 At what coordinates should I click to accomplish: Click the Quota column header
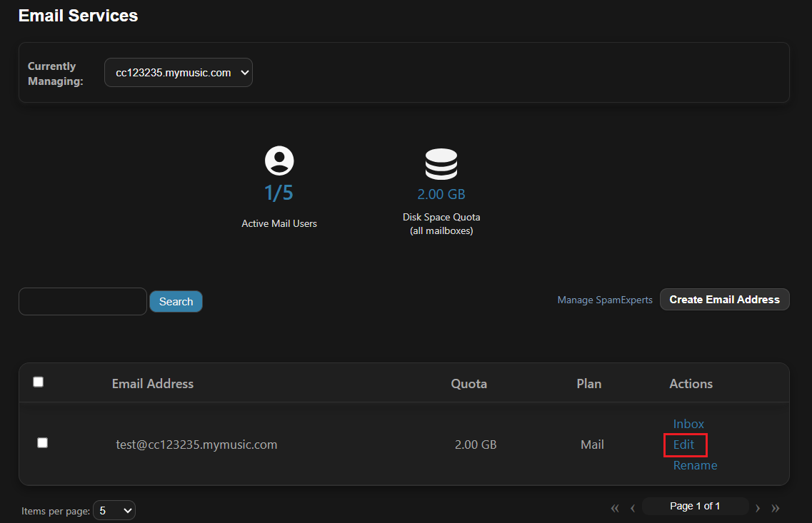(x=468, y=384)
